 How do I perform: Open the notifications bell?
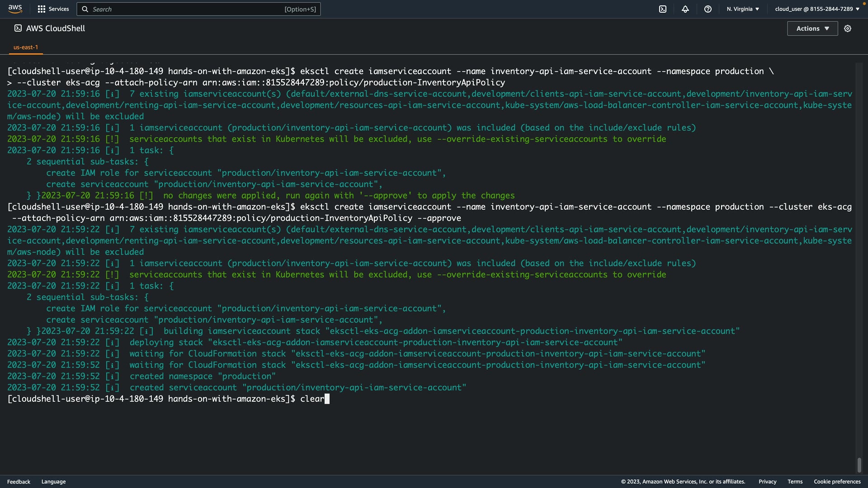coord(685,9)
